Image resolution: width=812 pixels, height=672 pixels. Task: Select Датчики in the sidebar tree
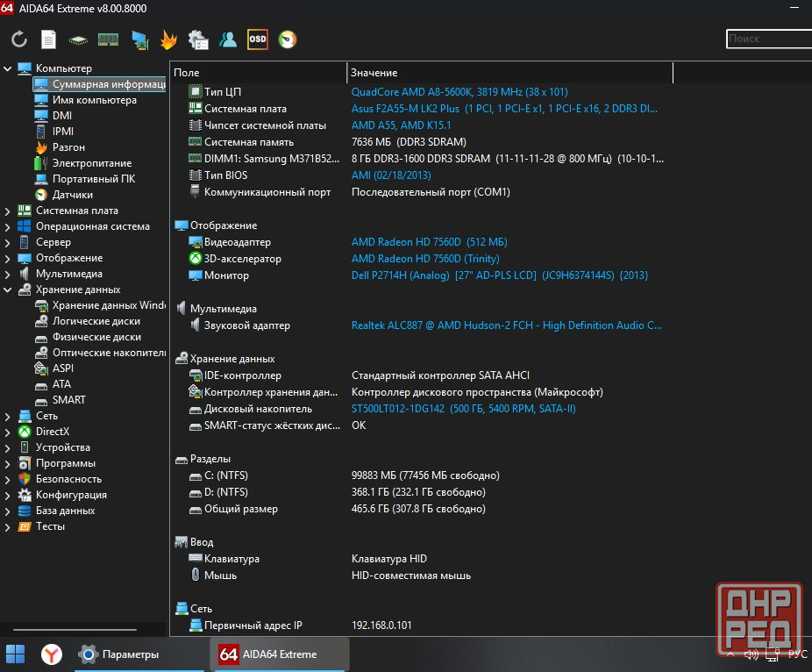click(72, 195)
